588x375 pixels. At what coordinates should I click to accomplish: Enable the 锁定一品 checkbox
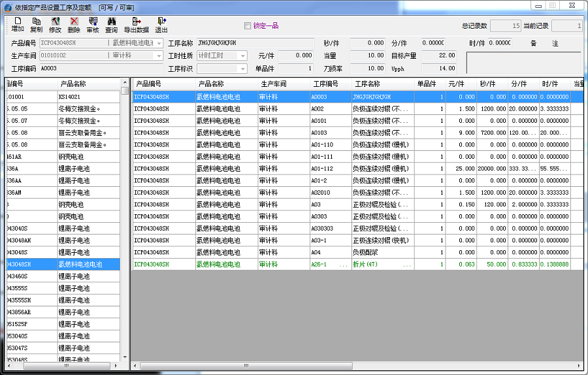click(x=248, y=26)
